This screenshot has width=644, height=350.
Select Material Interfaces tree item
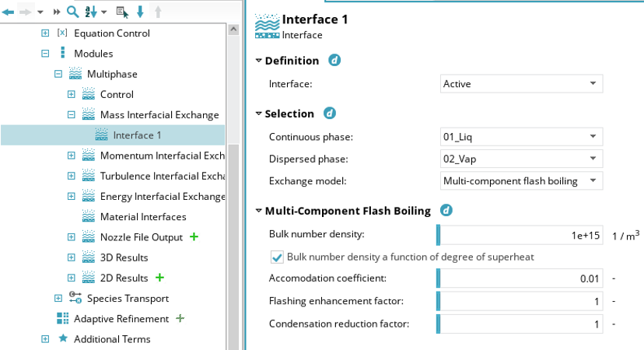point(143,216)
